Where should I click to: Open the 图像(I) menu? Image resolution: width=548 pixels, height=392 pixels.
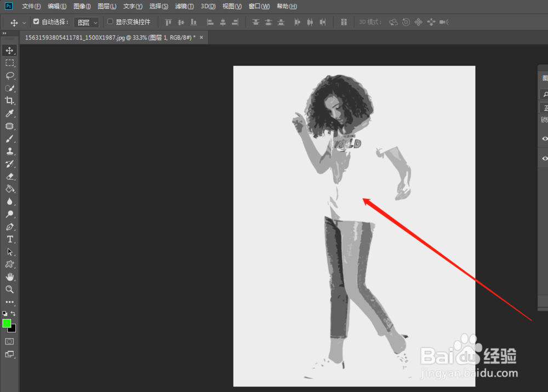(82, 6)
